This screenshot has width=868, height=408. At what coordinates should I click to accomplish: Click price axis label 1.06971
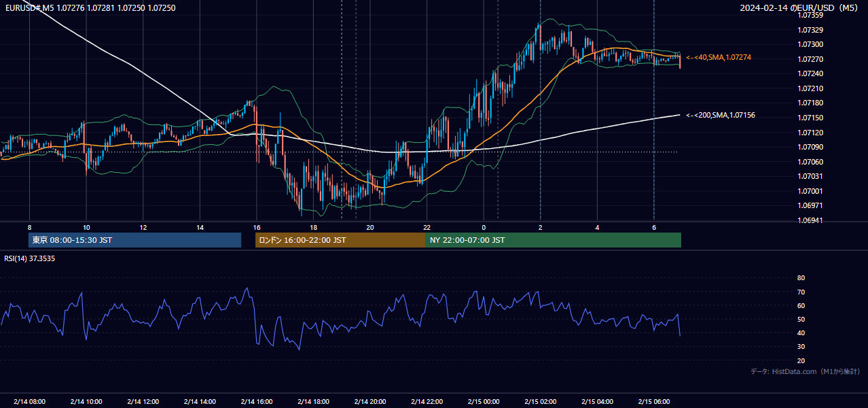(810, 205)
